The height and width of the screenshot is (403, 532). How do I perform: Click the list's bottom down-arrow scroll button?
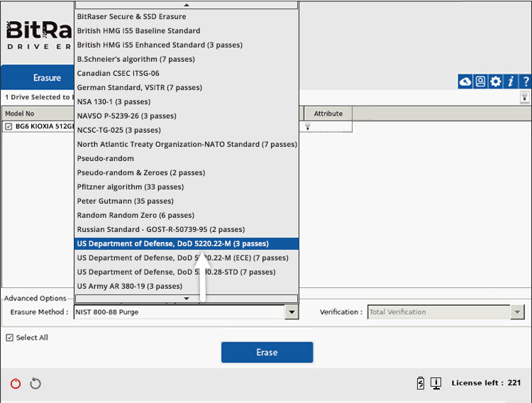click(x=187, y=299)
